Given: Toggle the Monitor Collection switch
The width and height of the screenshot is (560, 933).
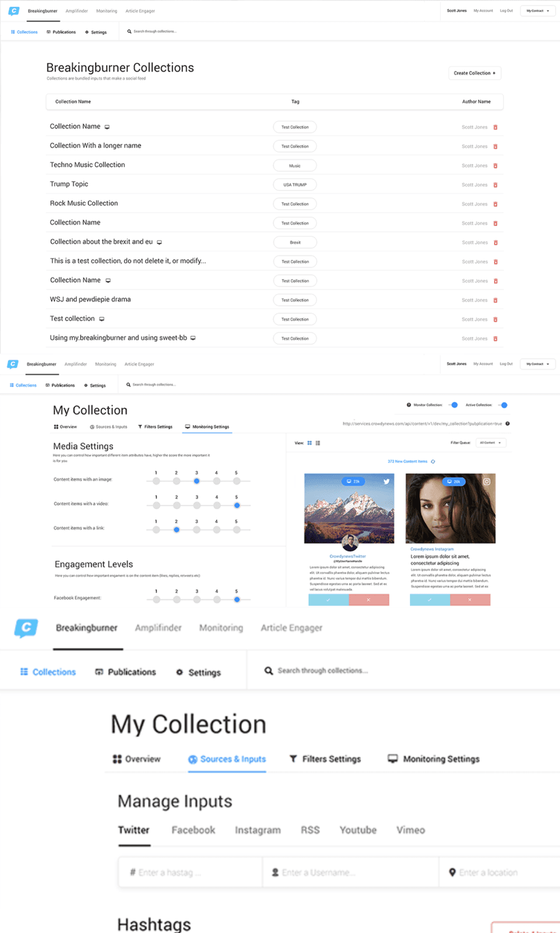Looking at the screenshot, I should pyautogui.click(x=454, y=405).
